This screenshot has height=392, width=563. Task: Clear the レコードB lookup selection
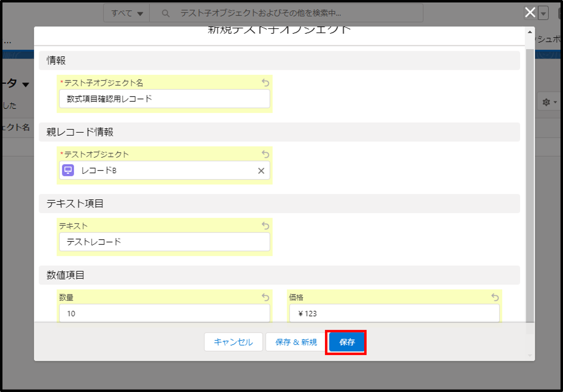tap(261, 171)
